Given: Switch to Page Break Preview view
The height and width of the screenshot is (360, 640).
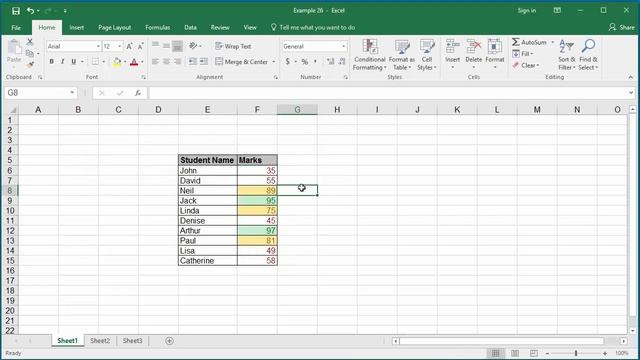Looking at the screenshot, I should coord(534,353).
